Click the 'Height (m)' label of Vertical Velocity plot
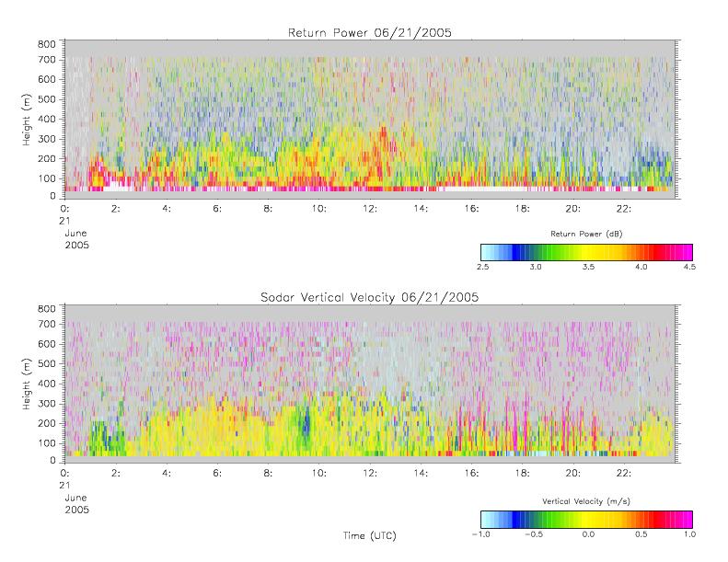 point(27,384)
